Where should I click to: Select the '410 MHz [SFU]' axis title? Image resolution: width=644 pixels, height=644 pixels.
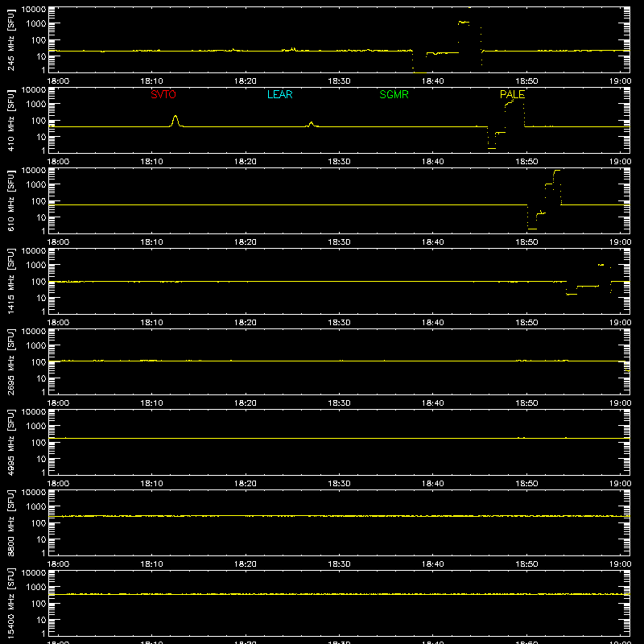point(10,120)
